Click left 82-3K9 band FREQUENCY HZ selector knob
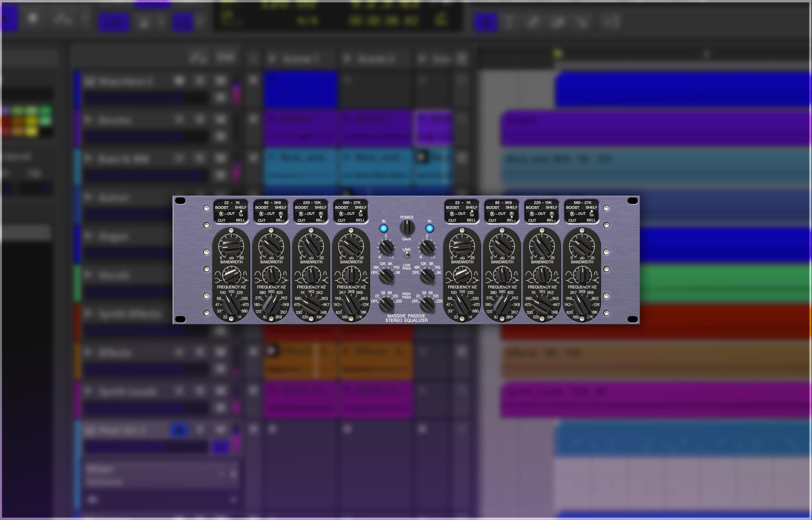The height and width of the screenshot is (520, 812). tap(271, 305)
